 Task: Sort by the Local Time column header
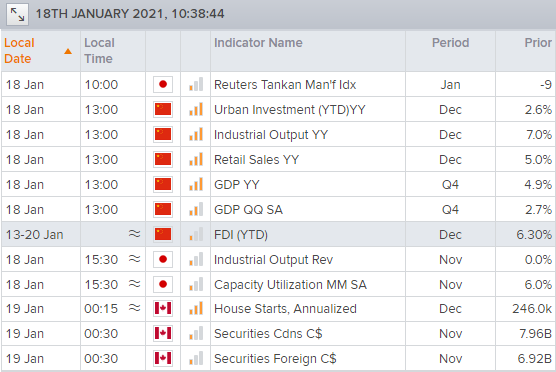point(99,51)
